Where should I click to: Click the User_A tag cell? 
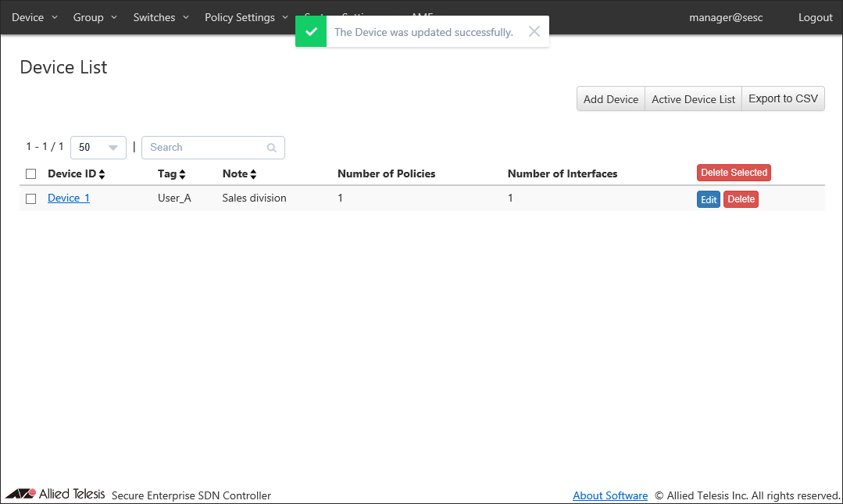click(x=174, y=198)
